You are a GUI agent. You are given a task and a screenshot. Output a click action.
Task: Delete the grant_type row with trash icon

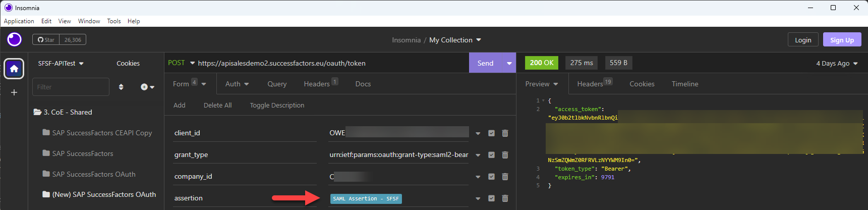[505, 155]
